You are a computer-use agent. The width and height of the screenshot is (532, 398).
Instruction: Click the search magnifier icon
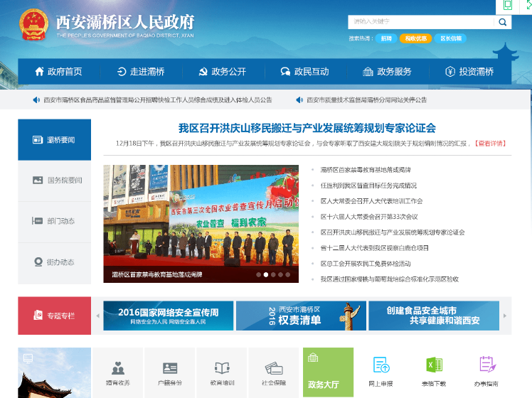[503, 22]
